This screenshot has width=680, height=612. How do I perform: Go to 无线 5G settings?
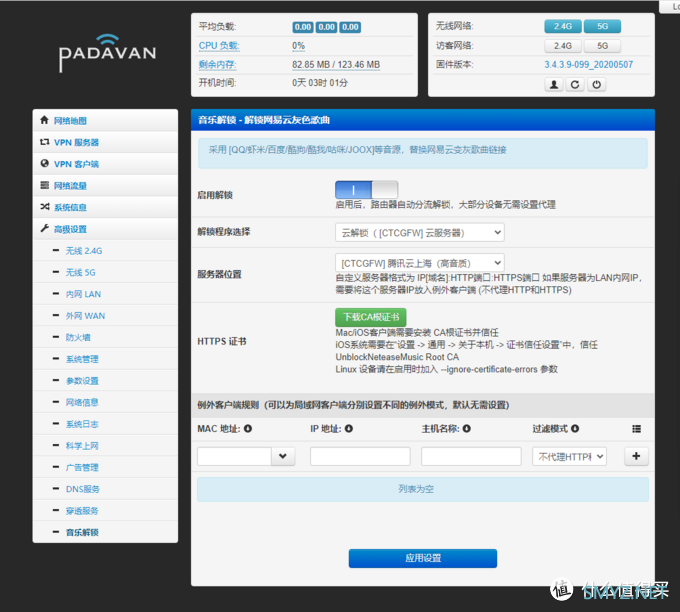pos(105,272)
